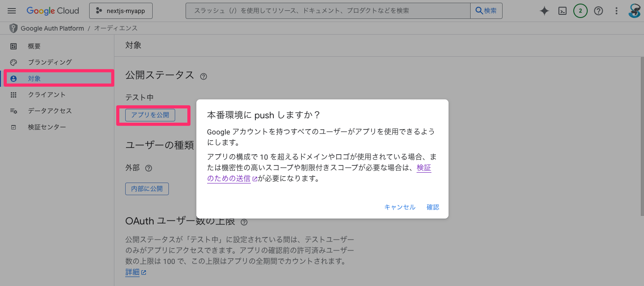Image resolution: width=644 pixels, height=286 pixels.
Task: Open the help menu
Action: (598, 11)
